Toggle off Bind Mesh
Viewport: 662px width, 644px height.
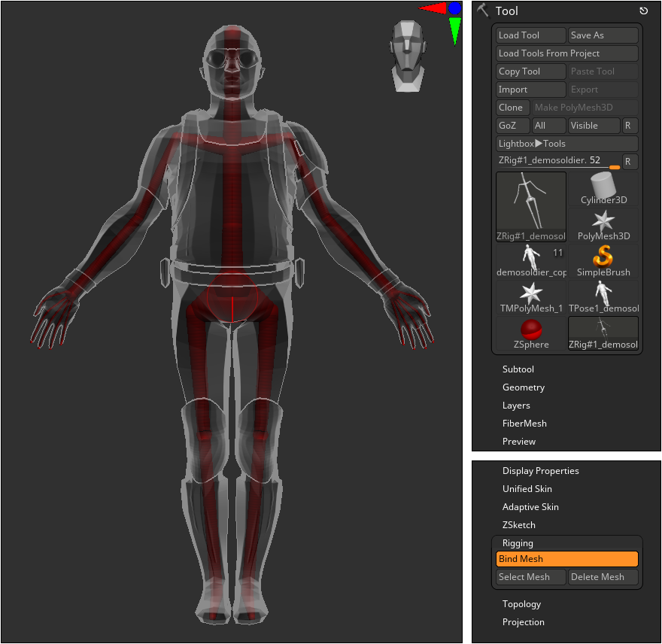click(x=567, y=559)
